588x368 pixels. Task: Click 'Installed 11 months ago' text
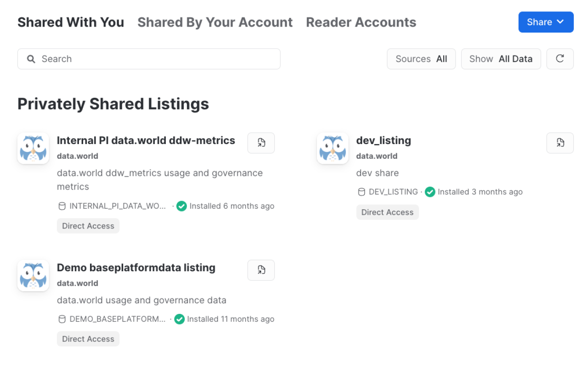(x=231, y=319)
